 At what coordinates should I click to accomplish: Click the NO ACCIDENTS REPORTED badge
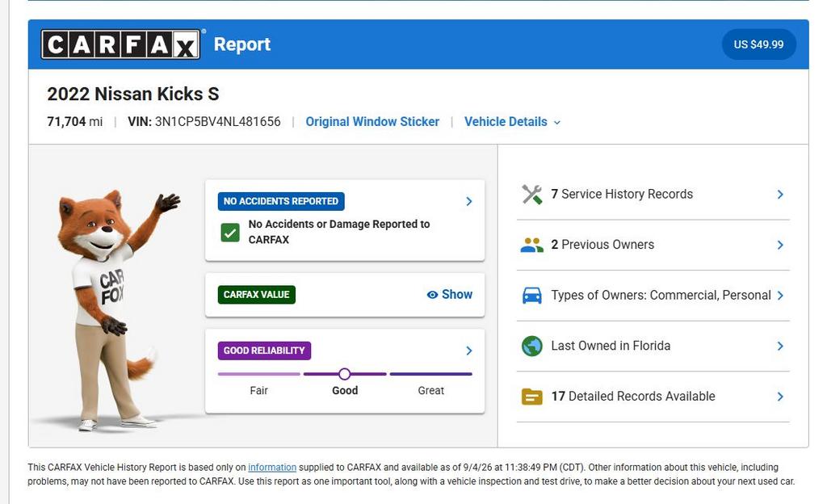(280, 201)
